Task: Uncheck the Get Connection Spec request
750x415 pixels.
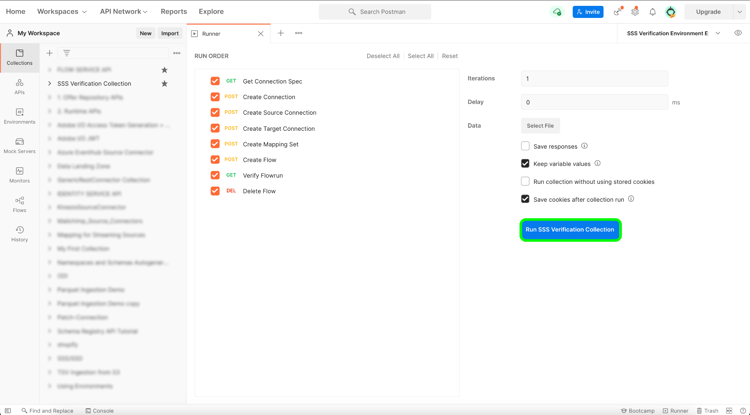Action: pos(215,81)
